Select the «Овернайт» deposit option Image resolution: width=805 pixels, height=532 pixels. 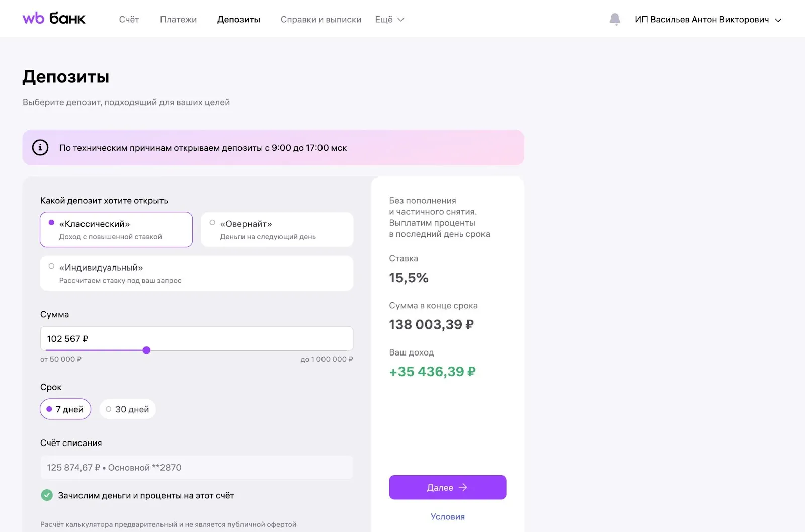(x=277, y=230)
